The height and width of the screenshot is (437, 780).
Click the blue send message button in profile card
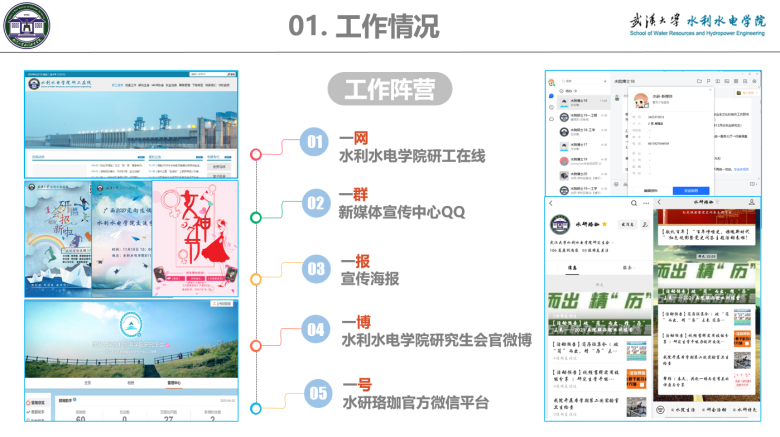(691, 190)
